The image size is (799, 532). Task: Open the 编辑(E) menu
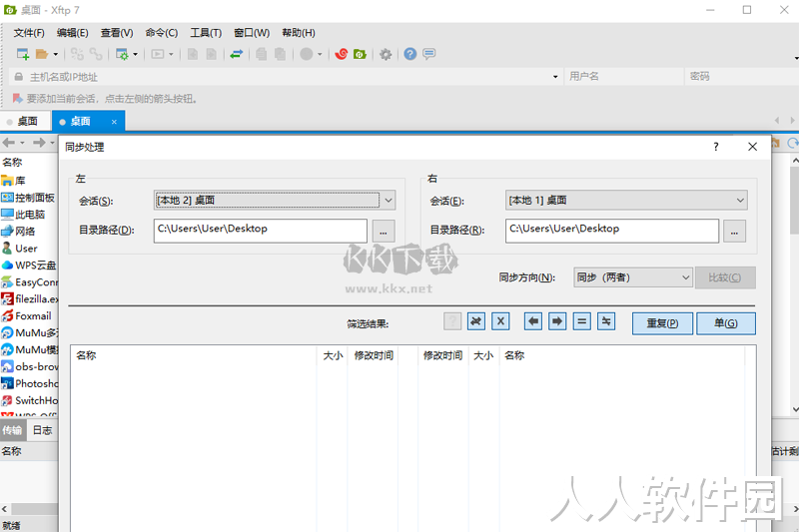point(72,33)
